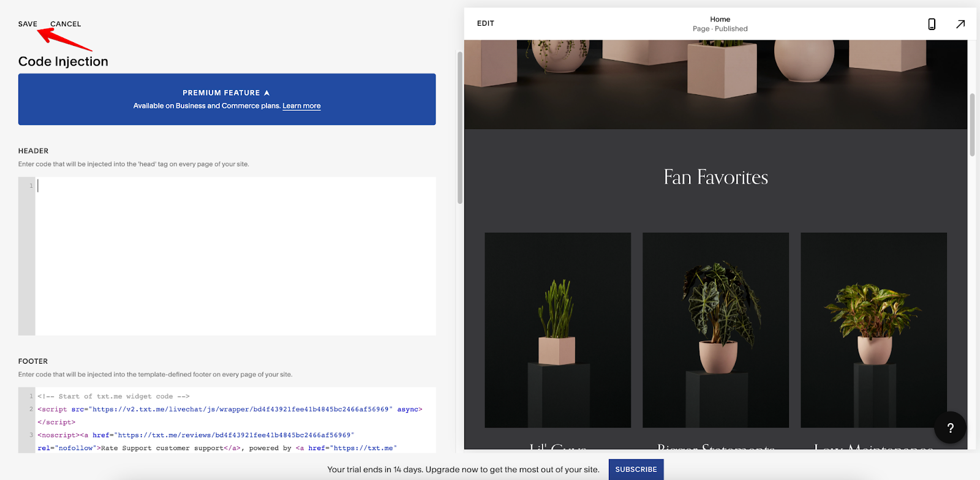Click the closing '</script>' tag line
Image resolution: width=980 pixels, height=480 pixels.
[56, 422]
